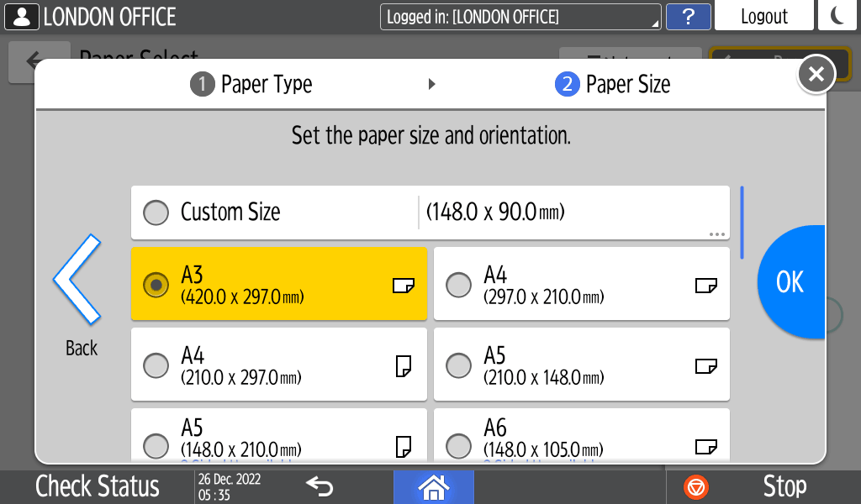
Task: Confirm with the blue OK button
Action: click(x=791, y=282)
